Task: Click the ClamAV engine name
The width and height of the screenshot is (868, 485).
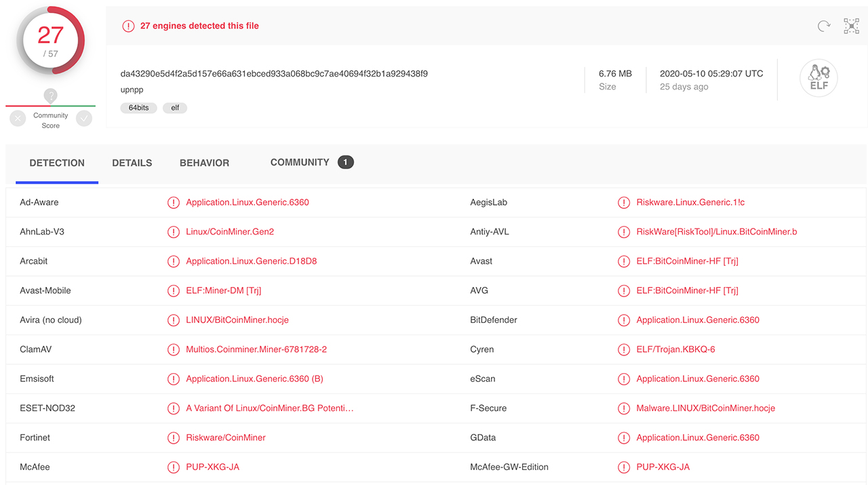Action: (x=36, y=349)
